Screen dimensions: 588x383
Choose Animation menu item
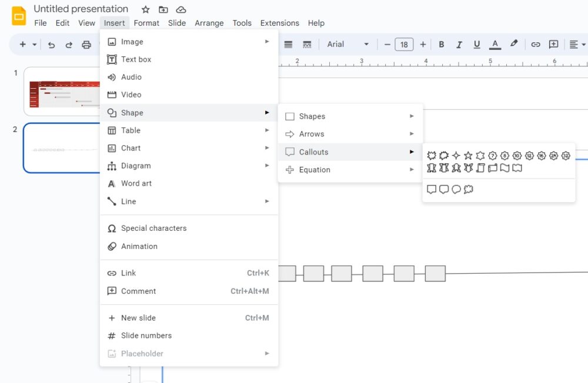(189, 246)
